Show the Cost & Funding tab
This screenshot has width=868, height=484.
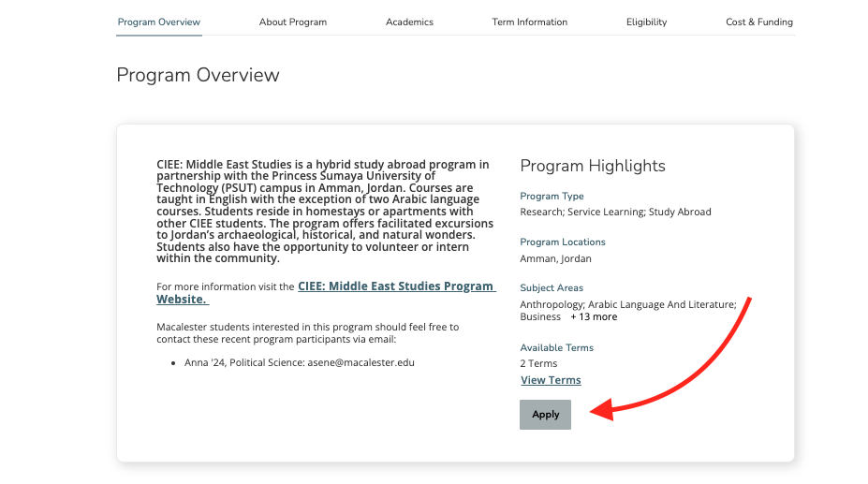(758, 22)
